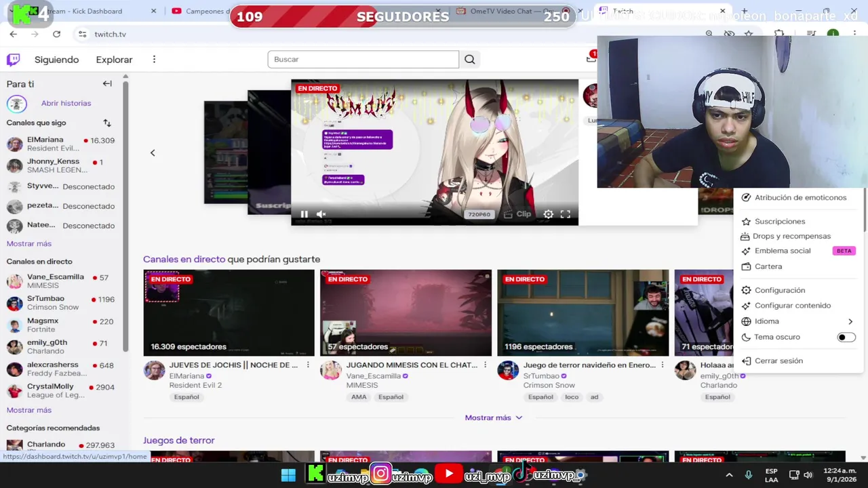The height and width of the screenshot is (488, 868).
Task: Click the AMA tag on the Vane_Escamilla card
Action: click(x=359, y=397)
